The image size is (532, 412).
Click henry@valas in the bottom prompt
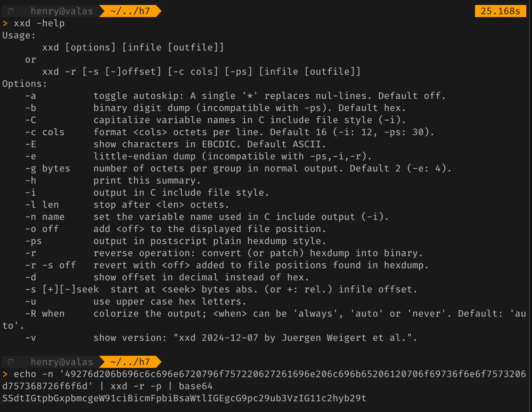62,362
